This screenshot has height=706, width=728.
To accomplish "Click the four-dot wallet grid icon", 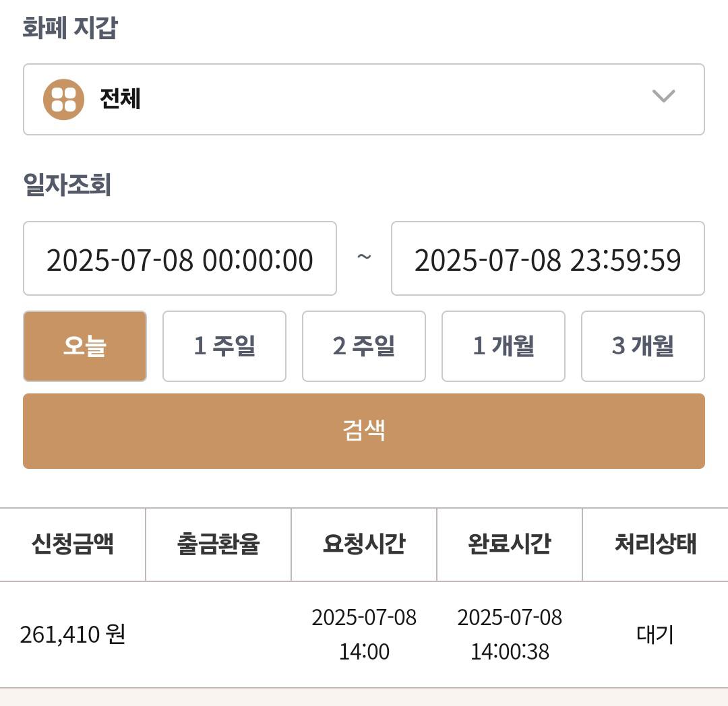I will [63, 99].
